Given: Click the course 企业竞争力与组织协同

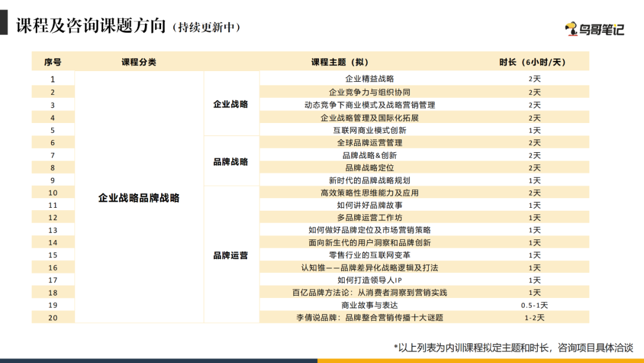Looking at the screenshot, I should point(370,92).
